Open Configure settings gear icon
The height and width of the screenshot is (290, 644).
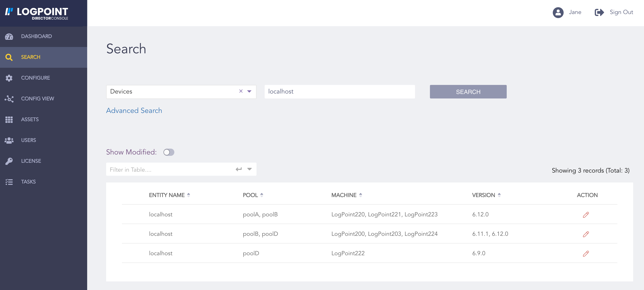(x=9, y=78)
